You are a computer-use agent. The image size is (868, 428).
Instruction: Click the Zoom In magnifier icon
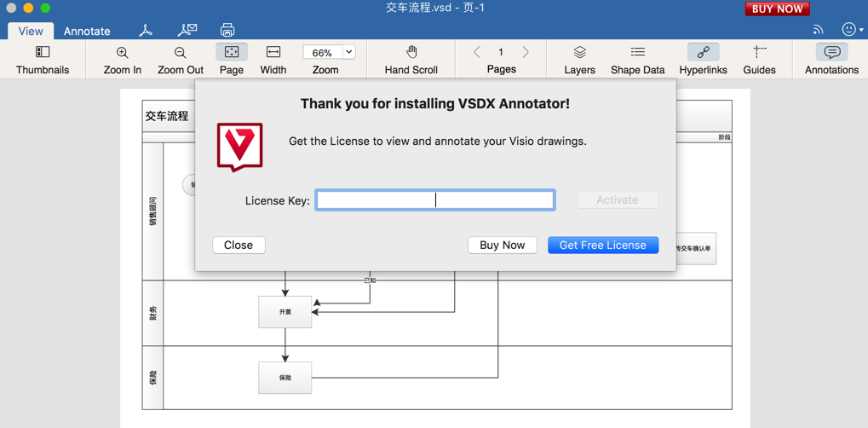pos(123,53)
